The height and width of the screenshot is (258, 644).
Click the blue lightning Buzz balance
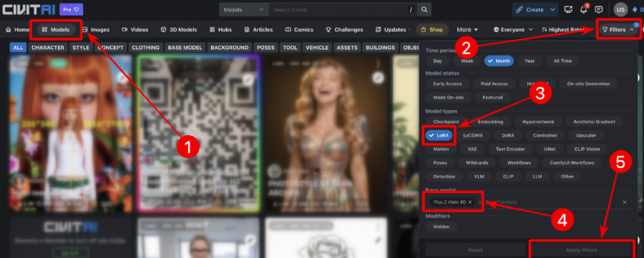(x=638, y=9)
